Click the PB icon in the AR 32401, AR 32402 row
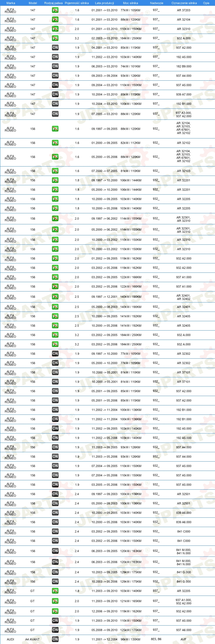The image size is (215, 644). click(55, 297)
